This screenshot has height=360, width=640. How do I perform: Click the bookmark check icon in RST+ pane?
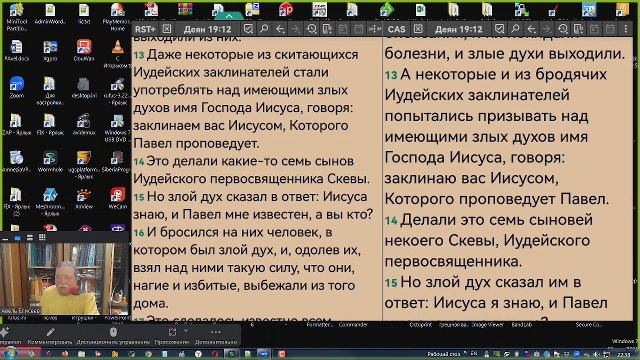point(248,29)
